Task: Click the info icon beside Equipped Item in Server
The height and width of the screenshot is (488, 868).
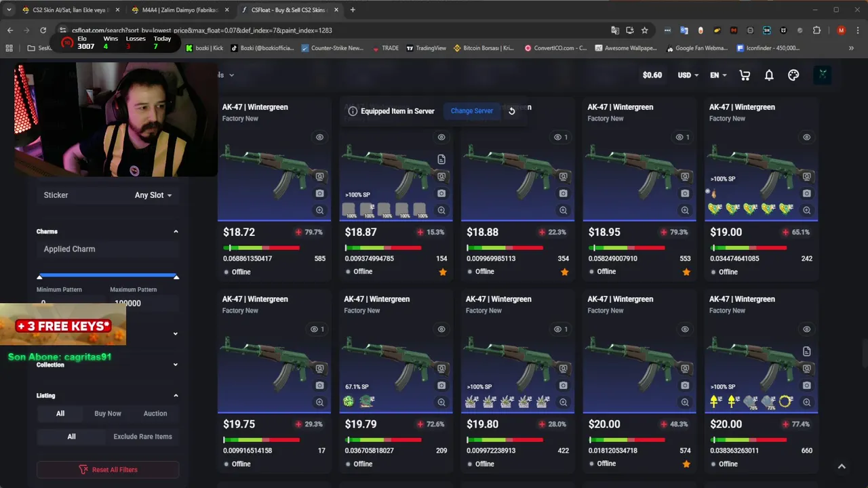Action: tap(353, 111)
